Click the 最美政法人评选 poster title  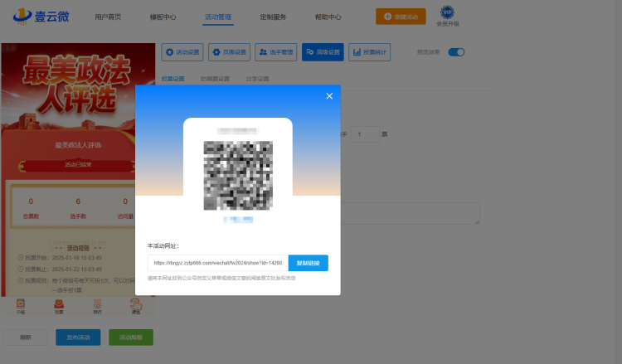[x=77, y=85]
